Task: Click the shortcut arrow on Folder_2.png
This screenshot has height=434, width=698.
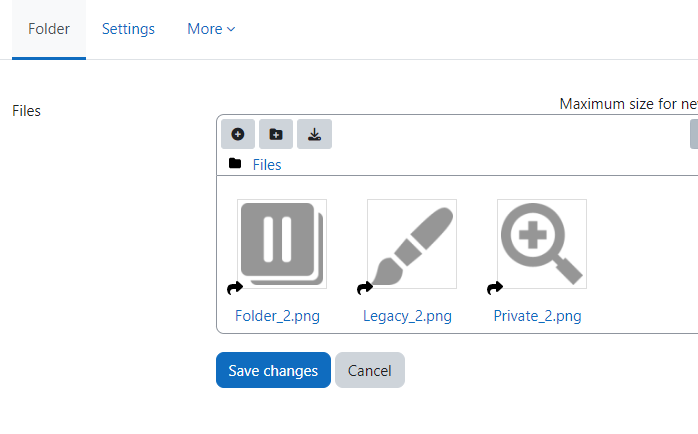Action: point(235,288)
